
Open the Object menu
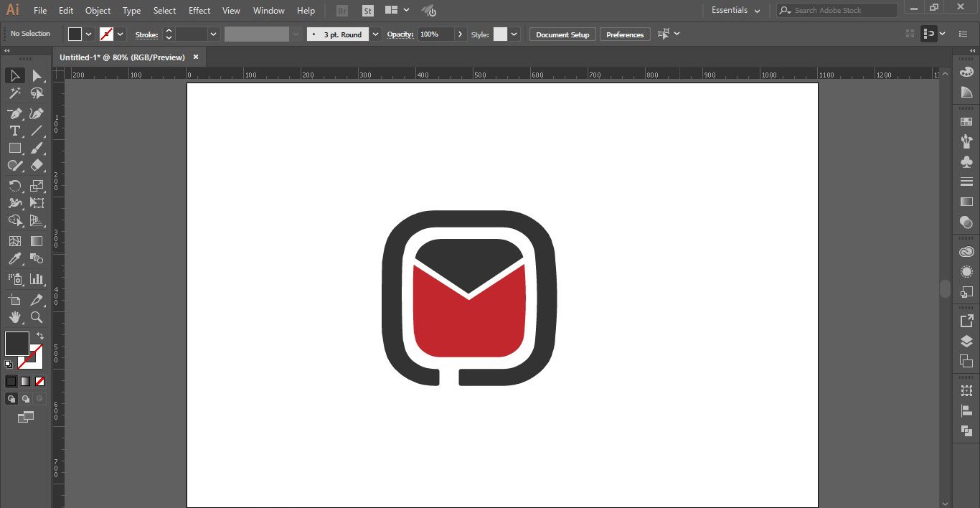98,11
